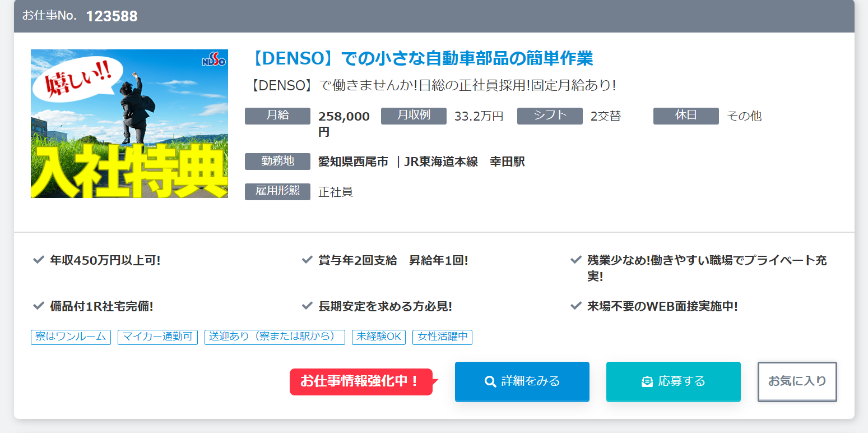Click the 2交替 shift value

pyautogui.click(x=606, y=117)
